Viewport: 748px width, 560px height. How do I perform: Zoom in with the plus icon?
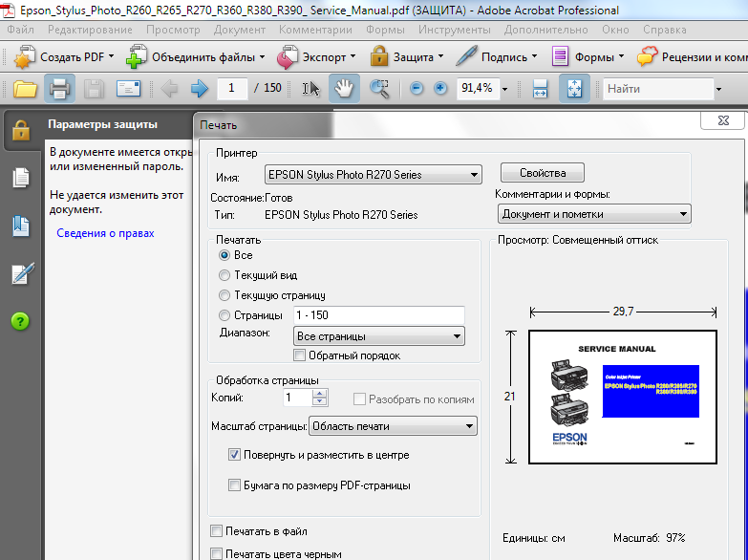click(x=440, y=88)
